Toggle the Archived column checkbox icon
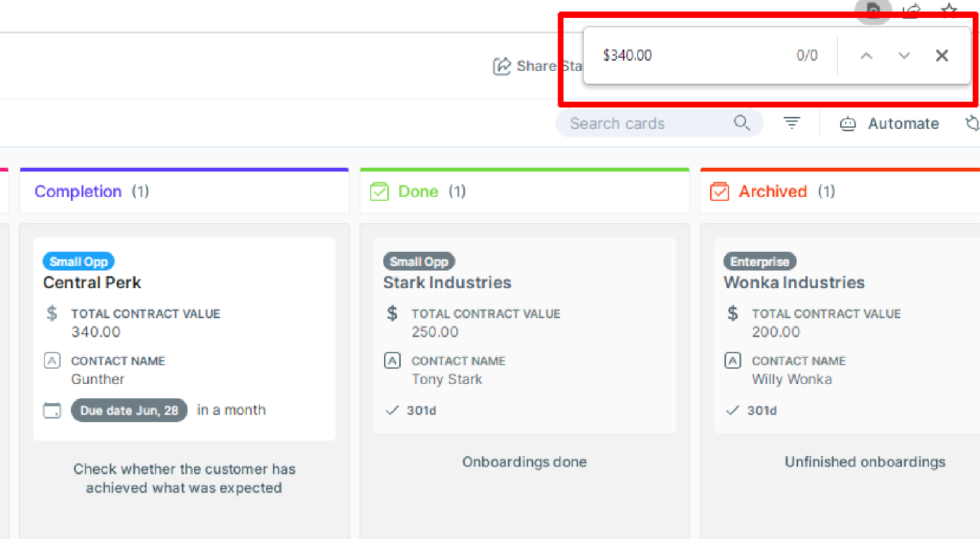980x539 pixels. 719,192
